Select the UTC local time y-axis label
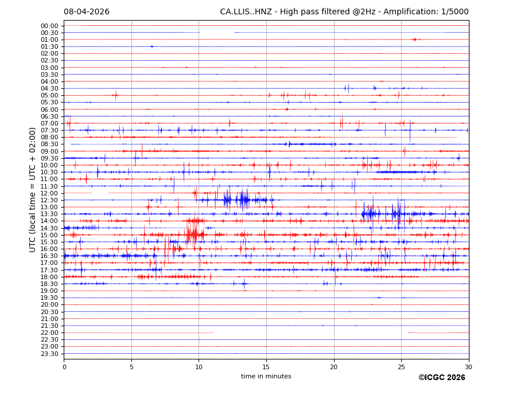 [33, 189]
